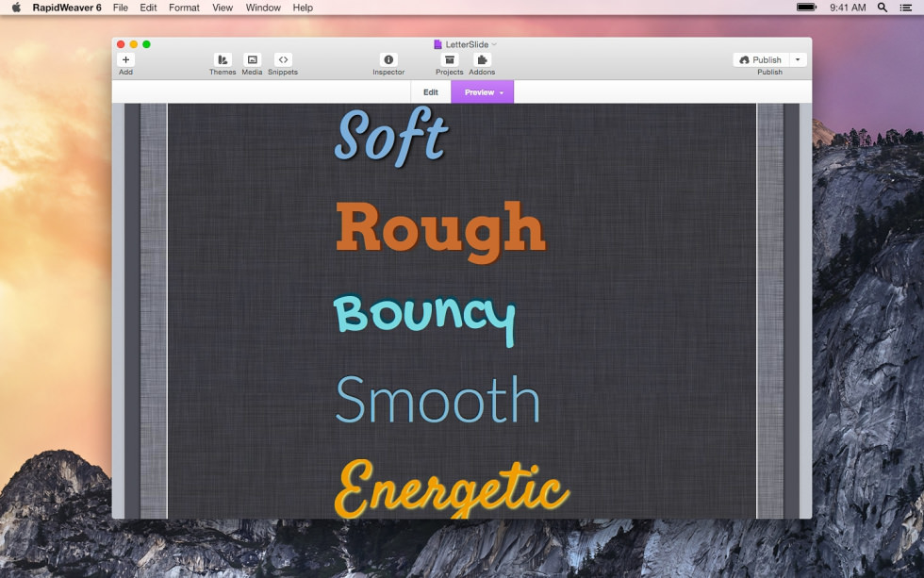Viewport: 924px width, 578px height.
Task: Open the Apple menu
Action: pyautogui.click(x=17, y=8)
